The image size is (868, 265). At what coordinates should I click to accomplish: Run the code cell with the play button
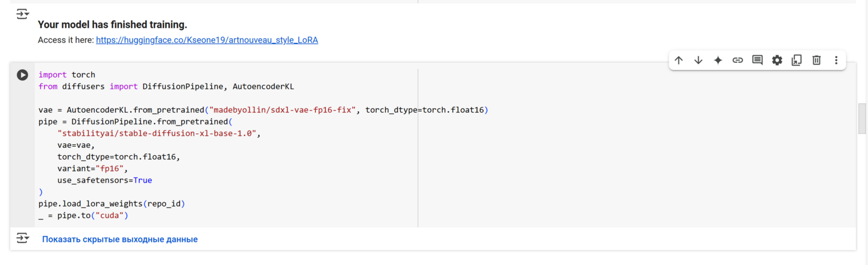[x=22, y=75]
